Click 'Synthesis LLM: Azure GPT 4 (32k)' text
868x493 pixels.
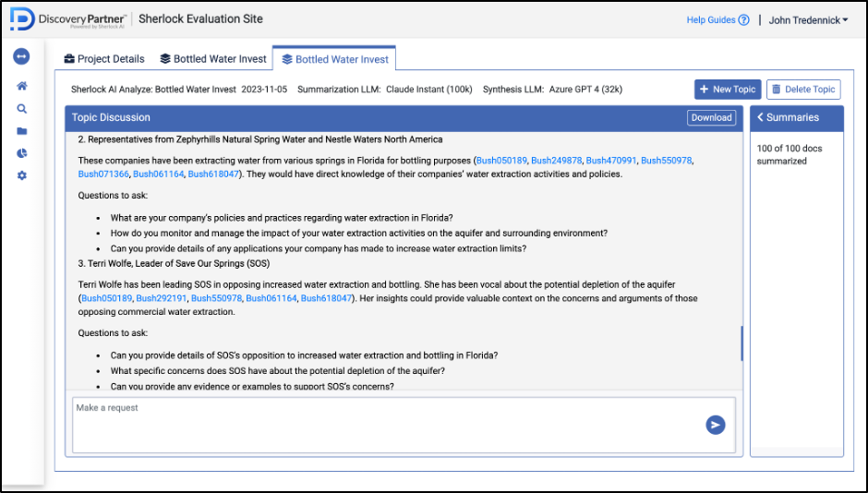click(x=552, y=89)
